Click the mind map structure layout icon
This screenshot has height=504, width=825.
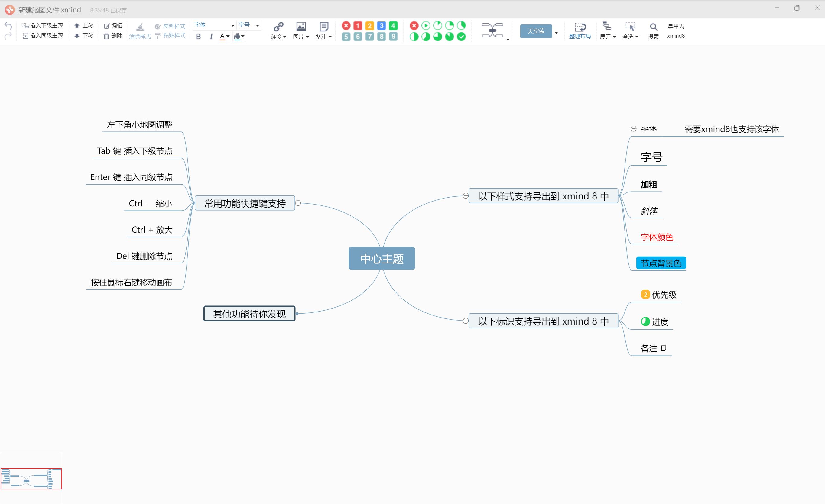(492, 31)
